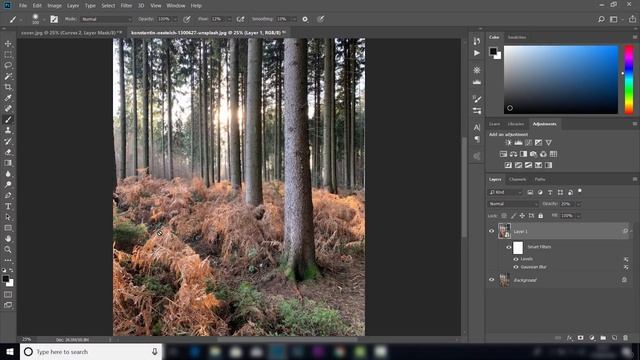
Task: Select the Clone Stamp tool
Action: point(8,130)
